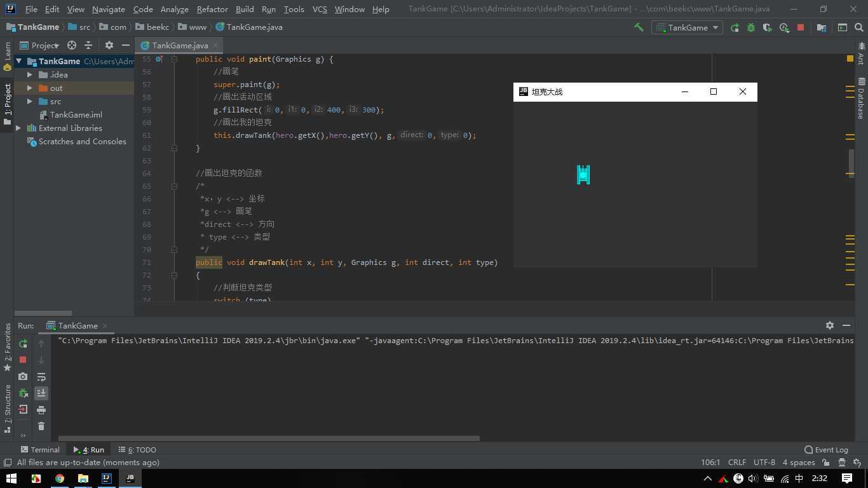This screenshot has height=488, width=868.
Task: Click the editor vertical scrollbar thumb
Action: click(x=851, y=163)
